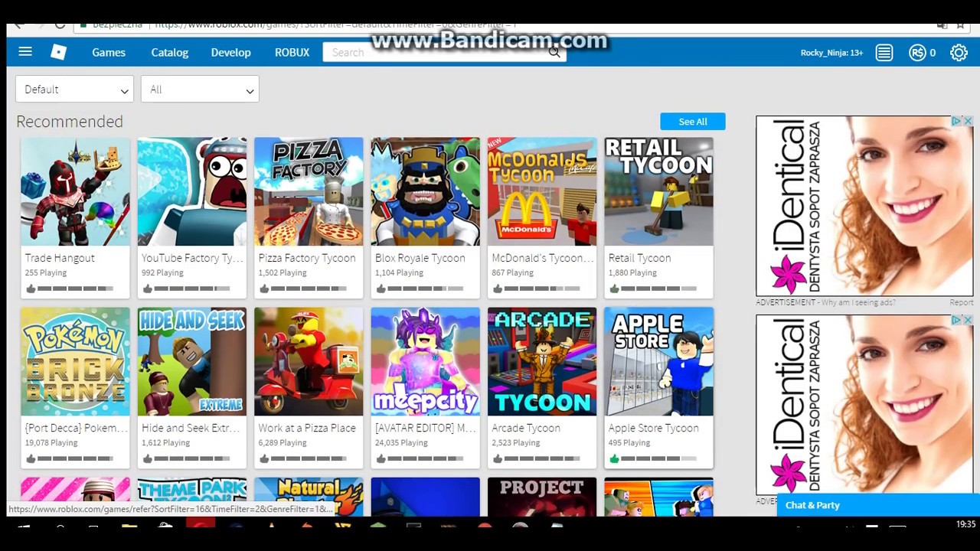
Task: Open the Pizza Factory Tycoon thumbnail
Action: tap(309, 191)
